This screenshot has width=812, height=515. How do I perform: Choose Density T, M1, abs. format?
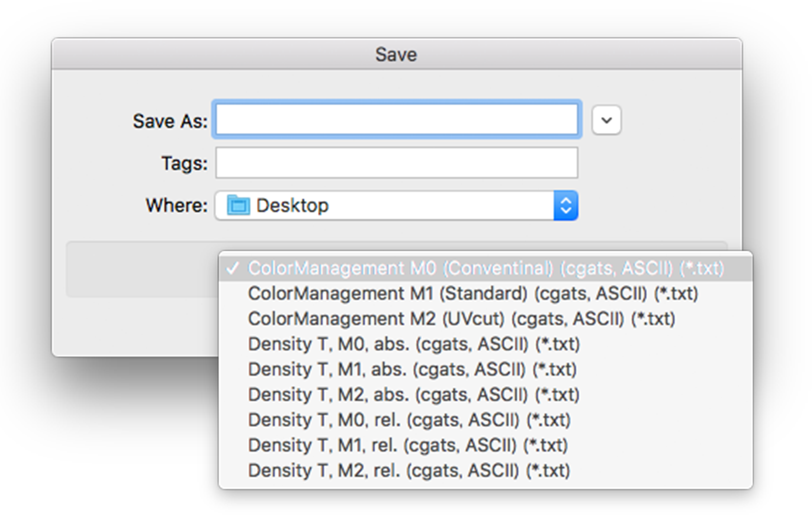pos(412,370)
